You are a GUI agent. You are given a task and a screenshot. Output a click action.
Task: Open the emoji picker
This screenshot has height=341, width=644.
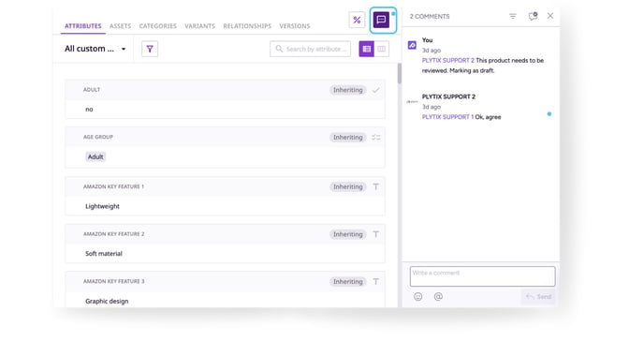[x=417, y=297]
